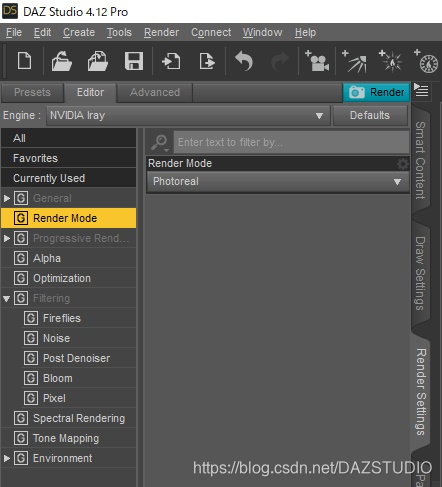Click the filter text input field
Viewport: 442px width, 487px height.
click(x=291, y=142)
